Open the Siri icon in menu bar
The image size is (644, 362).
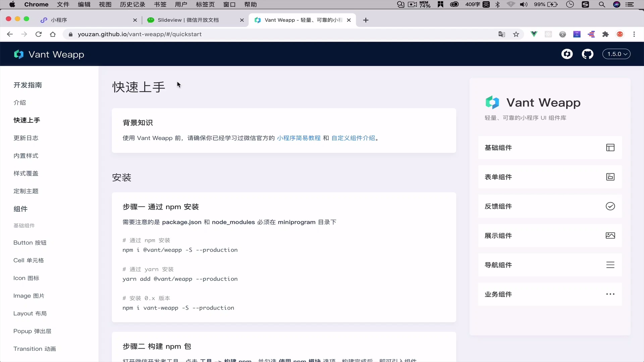click(616, 4)
